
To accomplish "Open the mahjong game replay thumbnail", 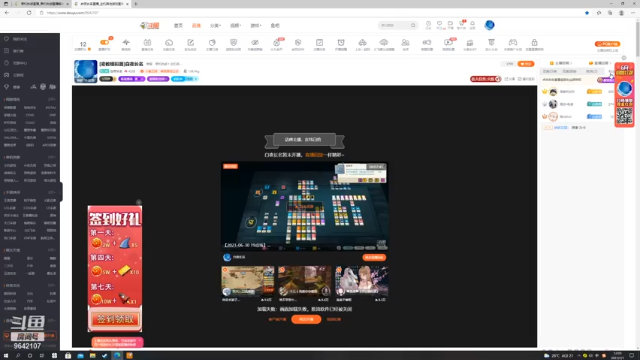I will point(304,206).
